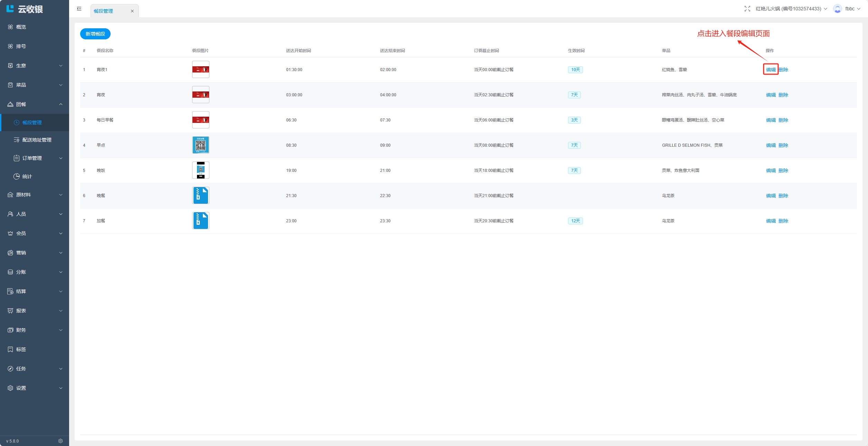Screen dimensions: 868x446
Task: Click the 新增餐段 button
Action: tap(95, 34)
